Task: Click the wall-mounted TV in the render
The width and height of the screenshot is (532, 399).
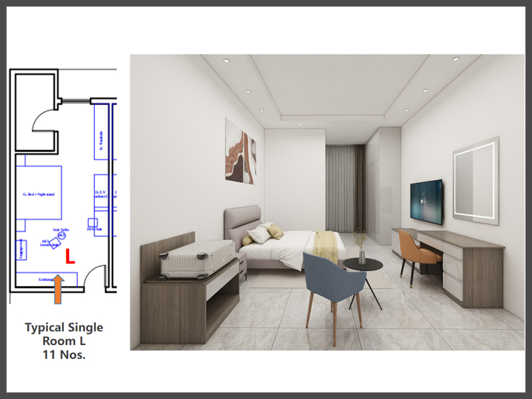Action: pos(426,201)
